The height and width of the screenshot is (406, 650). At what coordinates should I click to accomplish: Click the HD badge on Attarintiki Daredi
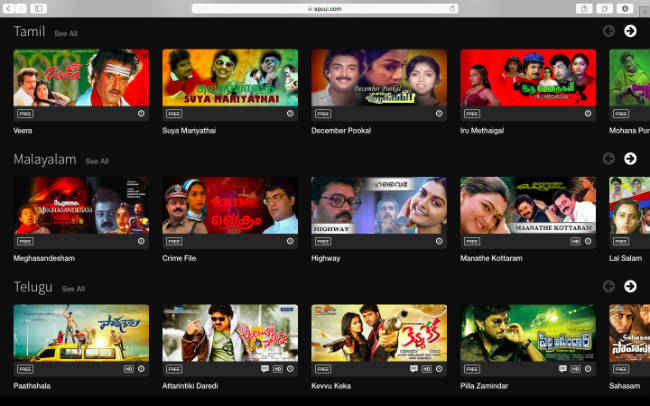click(277, 369)
